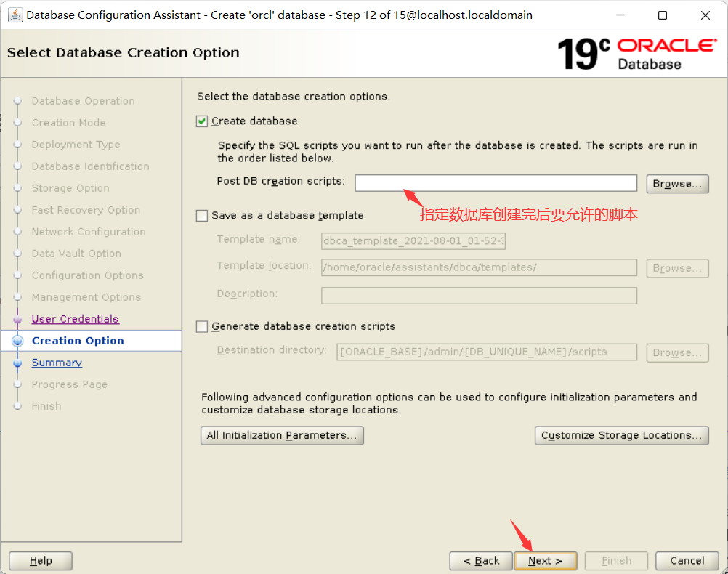This screenshot has height=574, width=728.
Task: Browse for Post DB creation scripts
Action: (677, 183)
